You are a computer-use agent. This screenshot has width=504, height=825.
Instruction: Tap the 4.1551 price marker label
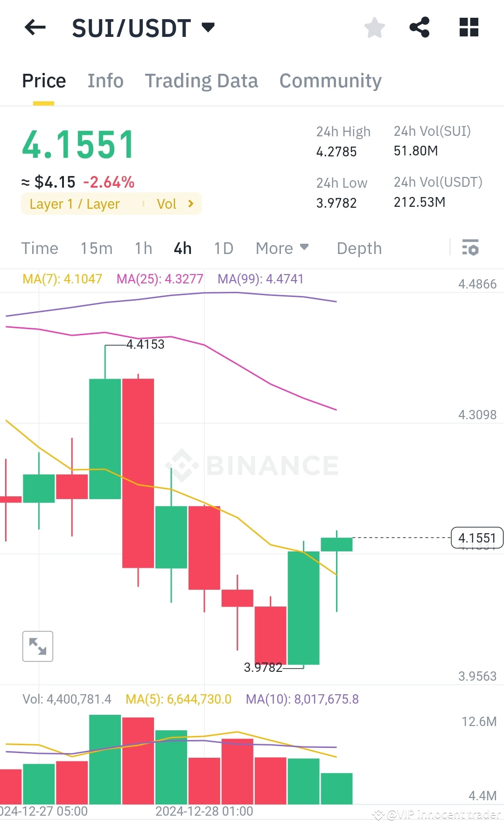(x=477, y=537)
